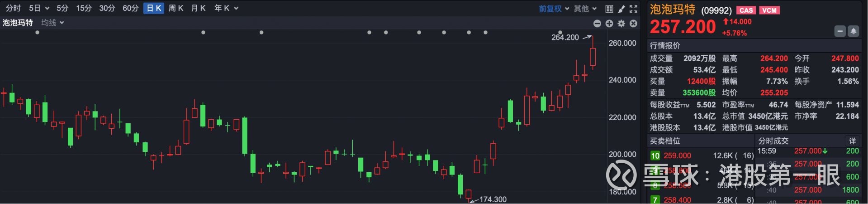This screenshot has width=868, height=204.
Task: Switch to 月K monthly candlestick tab
Action: coord(199,8)
